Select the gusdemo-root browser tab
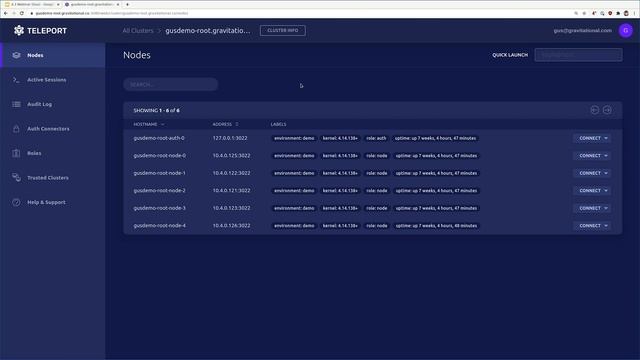 [92, 4]
